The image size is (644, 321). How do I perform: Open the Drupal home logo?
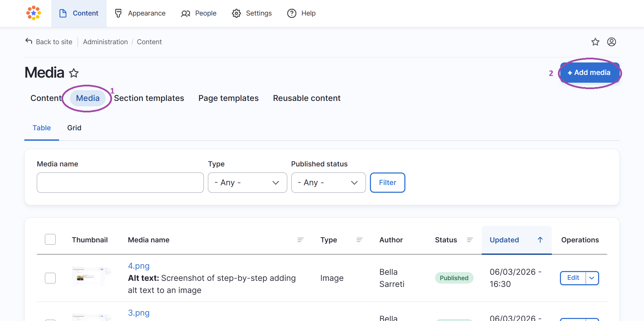tap(33, 13)
